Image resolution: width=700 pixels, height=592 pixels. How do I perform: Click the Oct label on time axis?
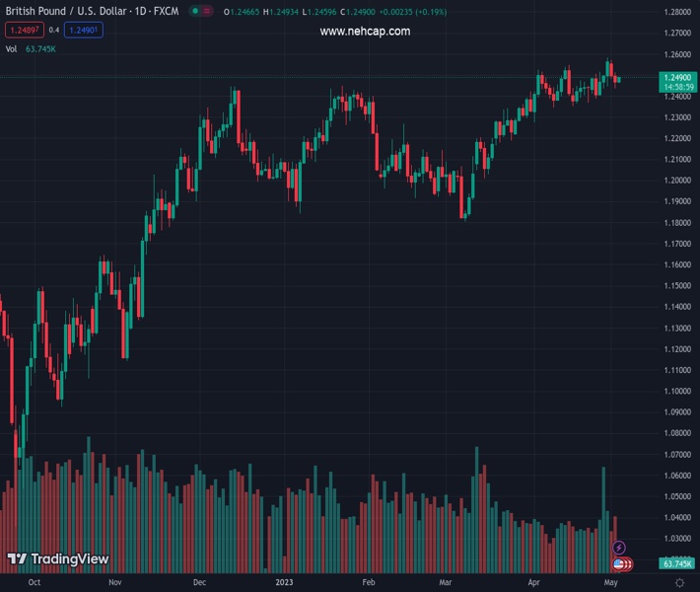(x=35, y=583)
